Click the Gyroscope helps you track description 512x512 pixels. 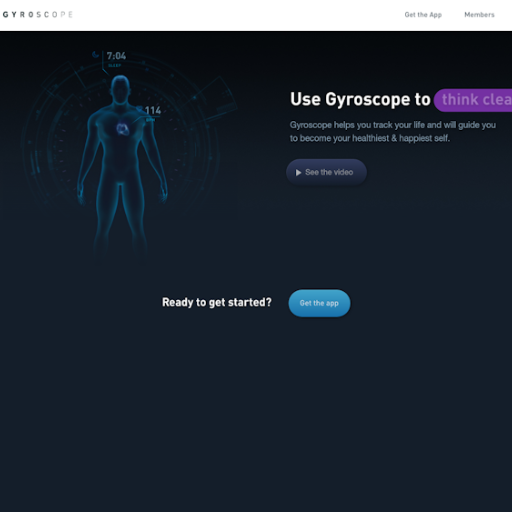(x=393, y=131)
